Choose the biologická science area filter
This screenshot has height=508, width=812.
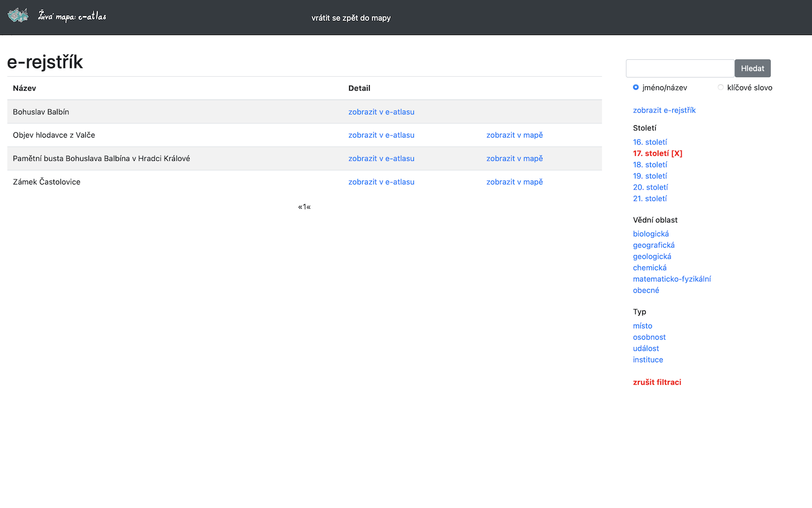(x=651, y=234)
